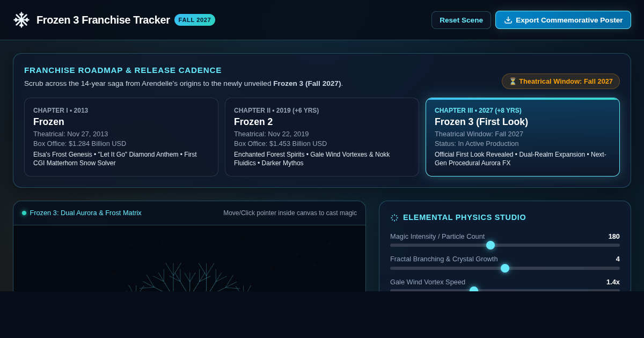Click inside aurora frost canvas to cast magic

click(x=189, y=258)
